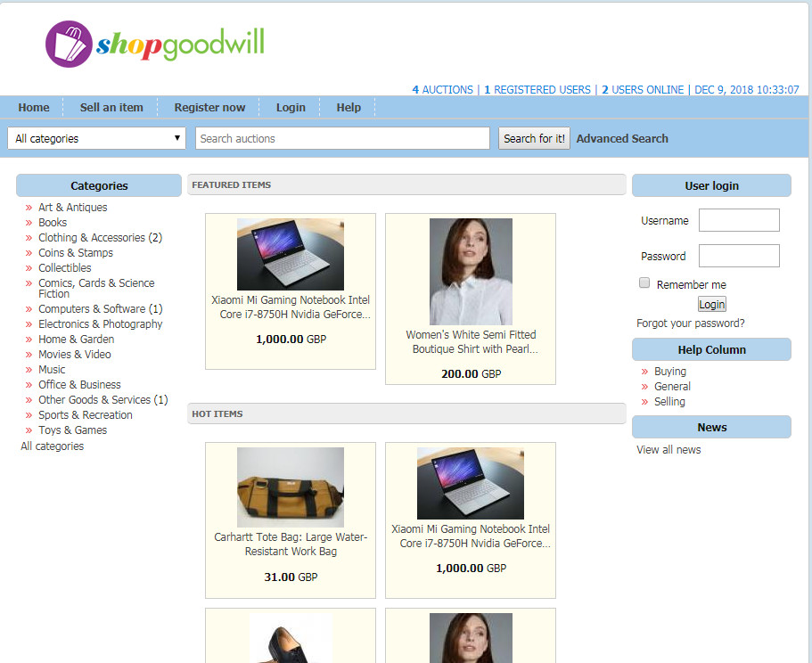This screenshot has height=663, width=812.
Task: Browse the Books category
Action: tap(53, 222)
